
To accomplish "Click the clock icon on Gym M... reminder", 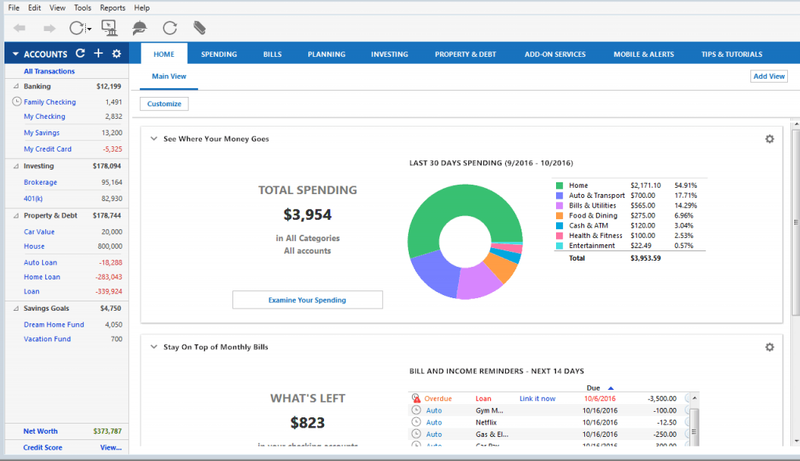I will click(x=416, y=410).
